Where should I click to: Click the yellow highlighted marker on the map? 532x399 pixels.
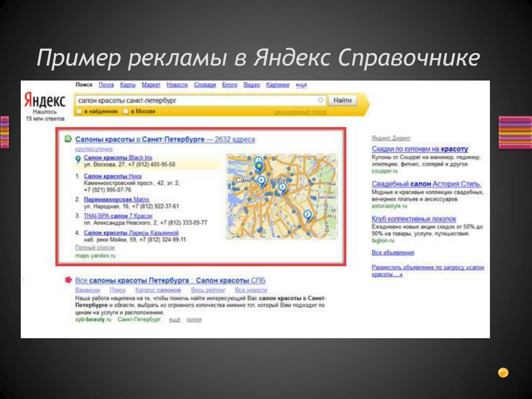259,167
